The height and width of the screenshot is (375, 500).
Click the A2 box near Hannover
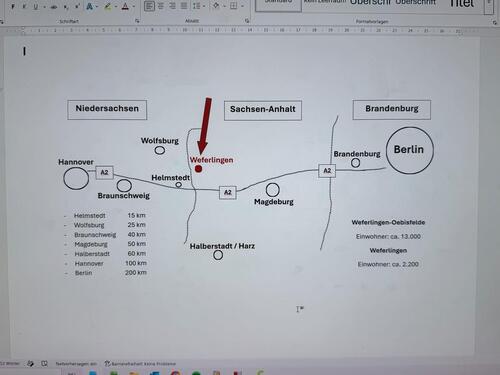tap(104, 172)
